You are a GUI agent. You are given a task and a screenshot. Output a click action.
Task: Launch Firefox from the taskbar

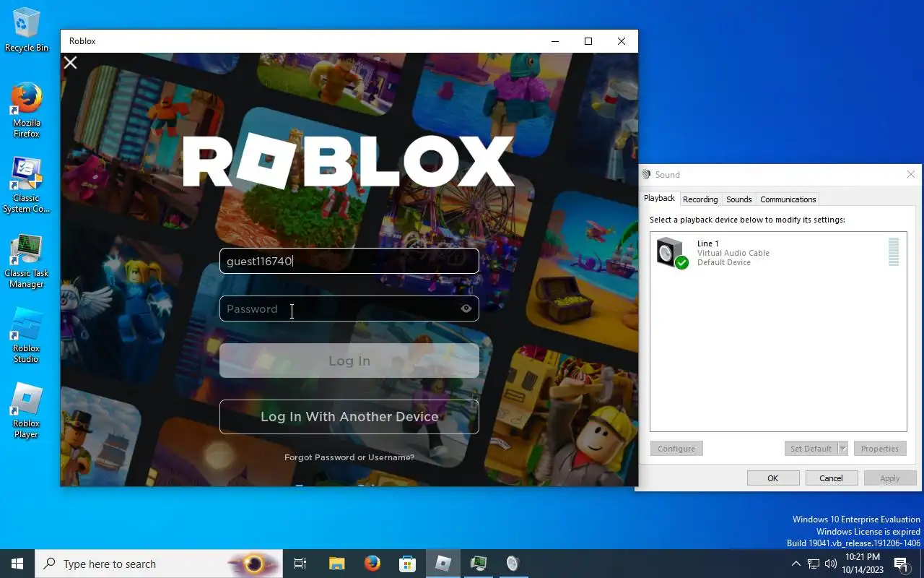coord(372,564)
